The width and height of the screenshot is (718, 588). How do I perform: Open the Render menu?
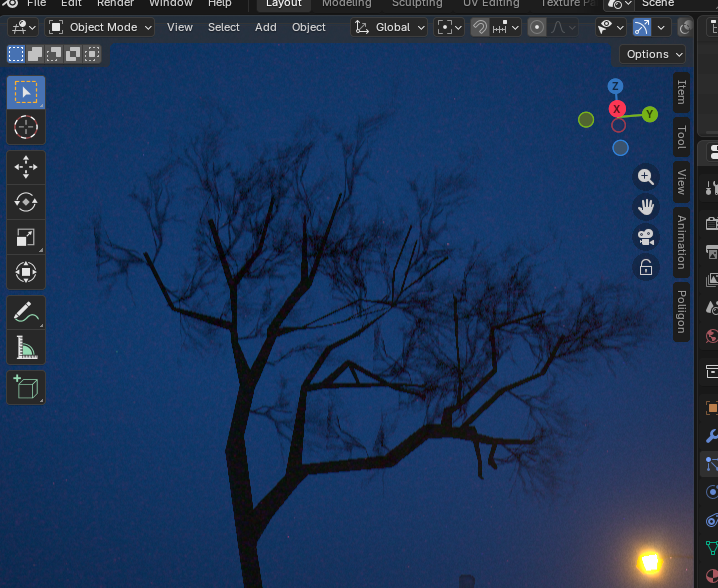pos(115,4)
